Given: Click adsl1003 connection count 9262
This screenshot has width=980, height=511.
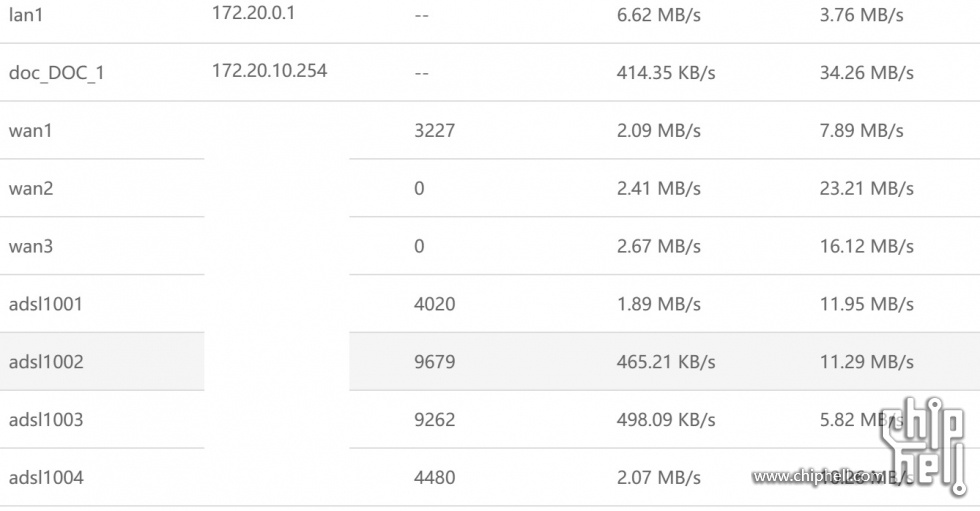Looking at the screenshot, I should point(434,419).
